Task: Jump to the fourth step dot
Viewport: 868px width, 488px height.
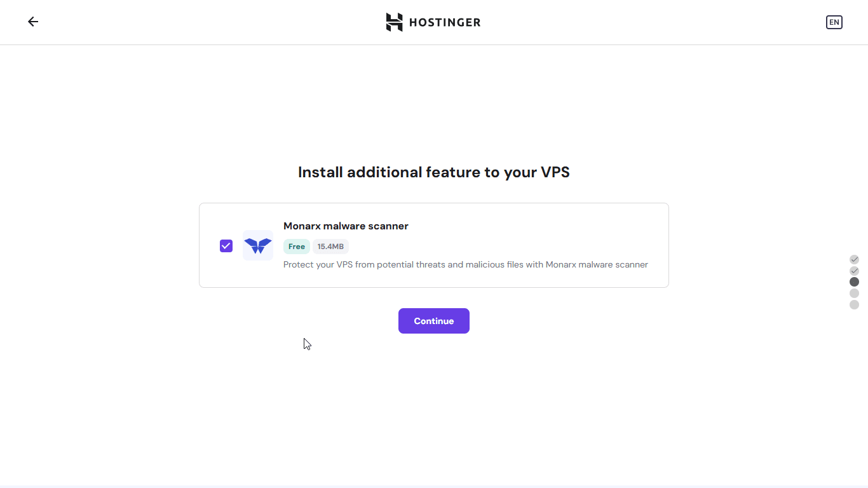Action: pyautogui.click(x=854, y=293)
